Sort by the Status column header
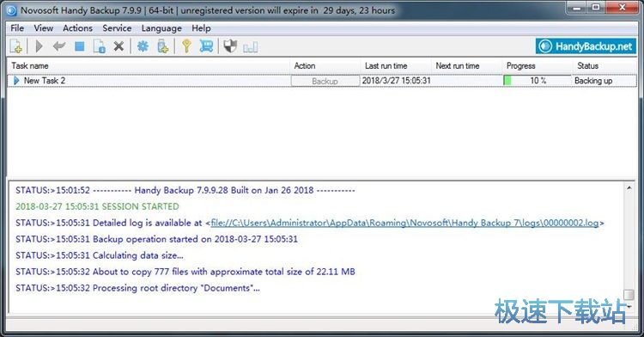Screen dimensions: 644x337 coord(605,65)
